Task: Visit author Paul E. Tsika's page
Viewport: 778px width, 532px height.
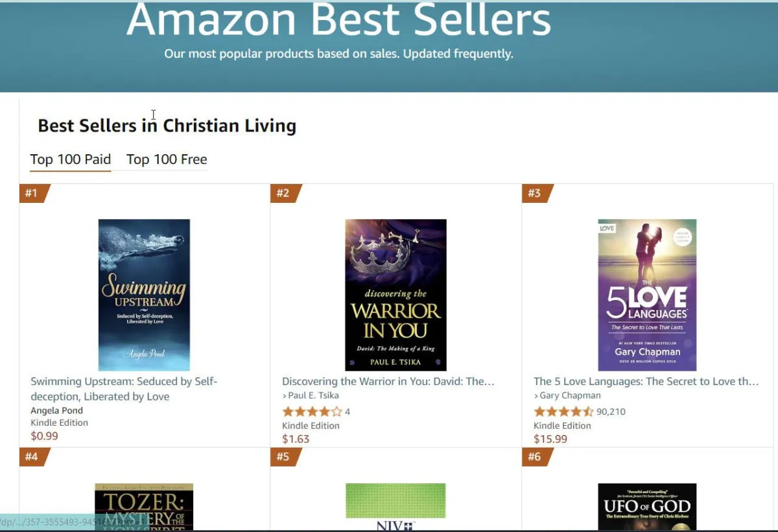Action: [x=314, y=395]
